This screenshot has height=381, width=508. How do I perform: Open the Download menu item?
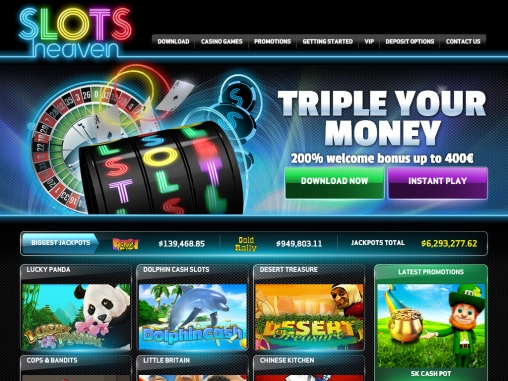click(x=173, y=42)
